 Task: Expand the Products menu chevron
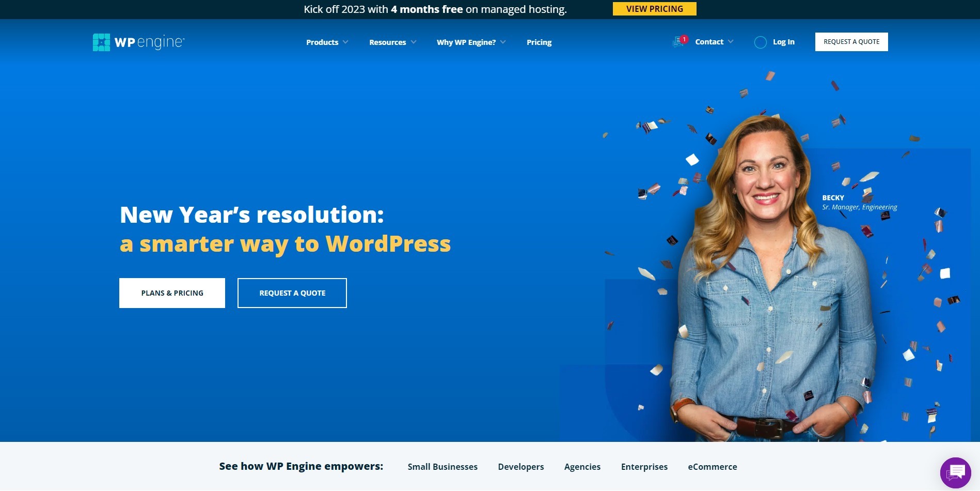point(345,42)
